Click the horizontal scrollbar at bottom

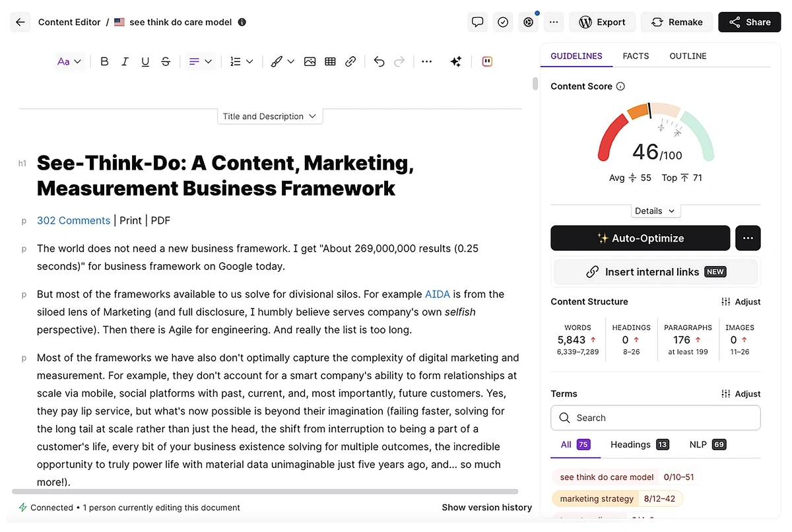(x=265, y=492)
